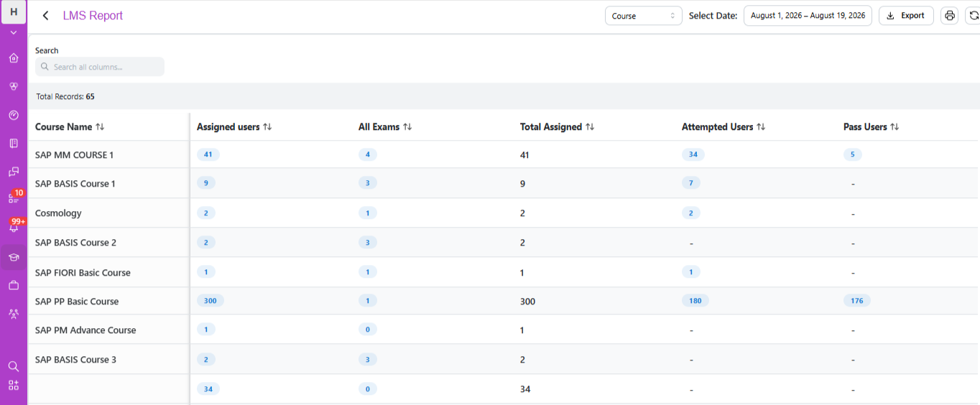980x405 pixels.
Task: Open the briefcase icon in sidebar
Action: point(14,285)
